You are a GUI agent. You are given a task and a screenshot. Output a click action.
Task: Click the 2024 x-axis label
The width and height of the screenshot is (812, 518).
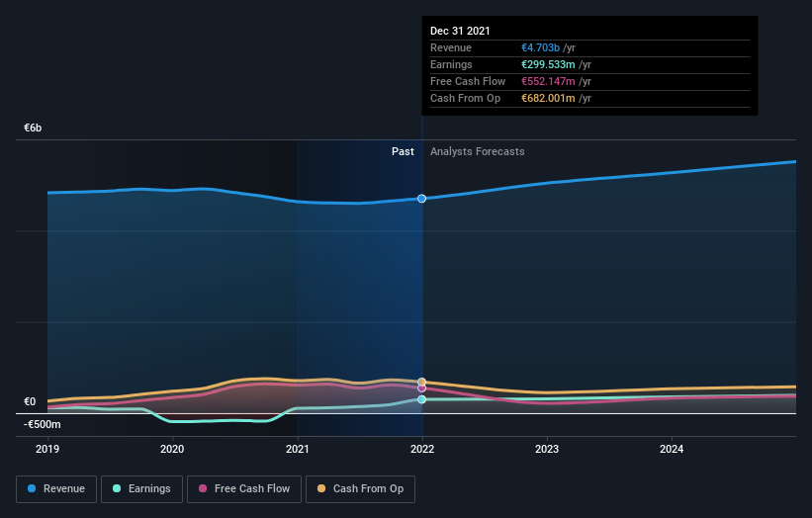tap(672, 449)
